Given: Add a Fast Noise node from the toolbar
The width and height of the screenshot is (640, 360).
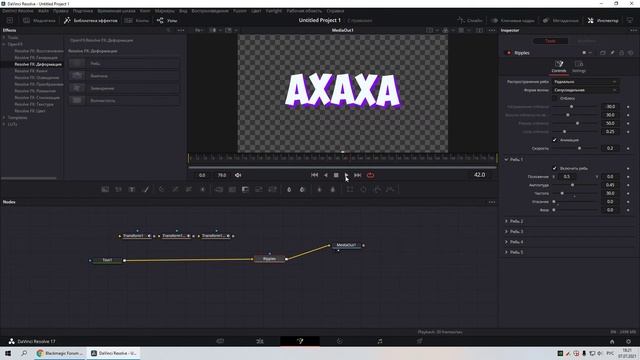Looking at the screenshot, I should pyautogui.click(x=118, y=189).
